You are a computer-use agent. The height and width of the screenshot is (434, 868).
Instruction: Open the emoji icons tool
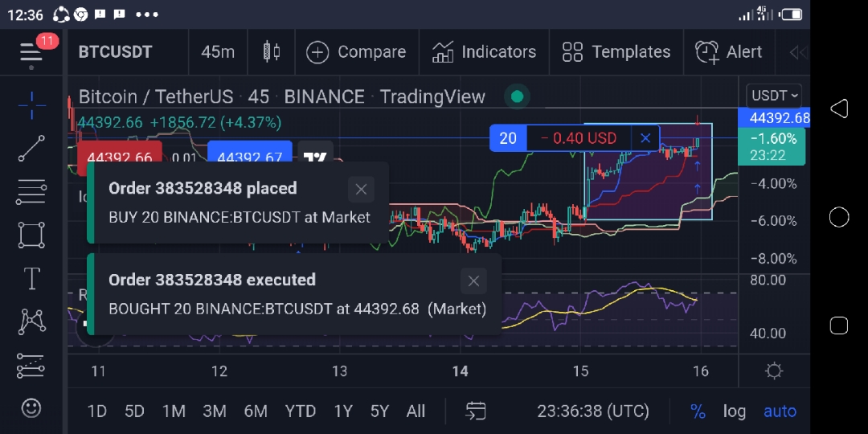pyautogui.click(x=31, y=408)
